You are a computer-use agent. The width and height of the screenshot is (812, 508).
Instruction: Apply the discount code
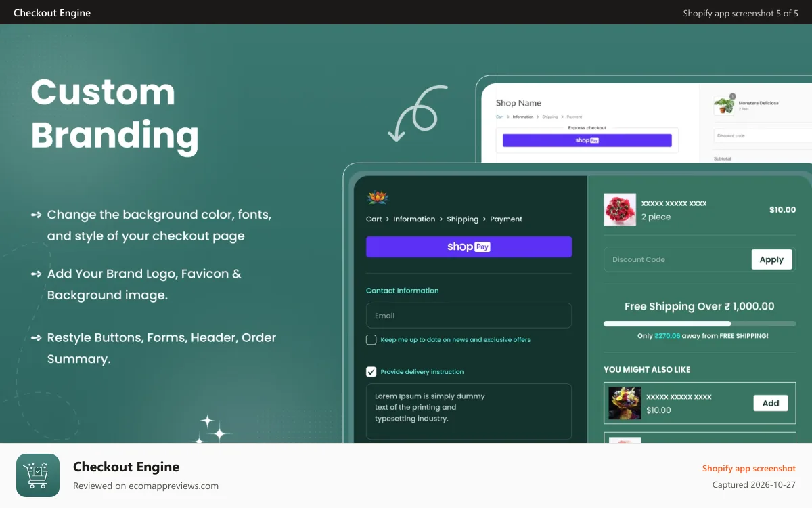coord(771,259)
